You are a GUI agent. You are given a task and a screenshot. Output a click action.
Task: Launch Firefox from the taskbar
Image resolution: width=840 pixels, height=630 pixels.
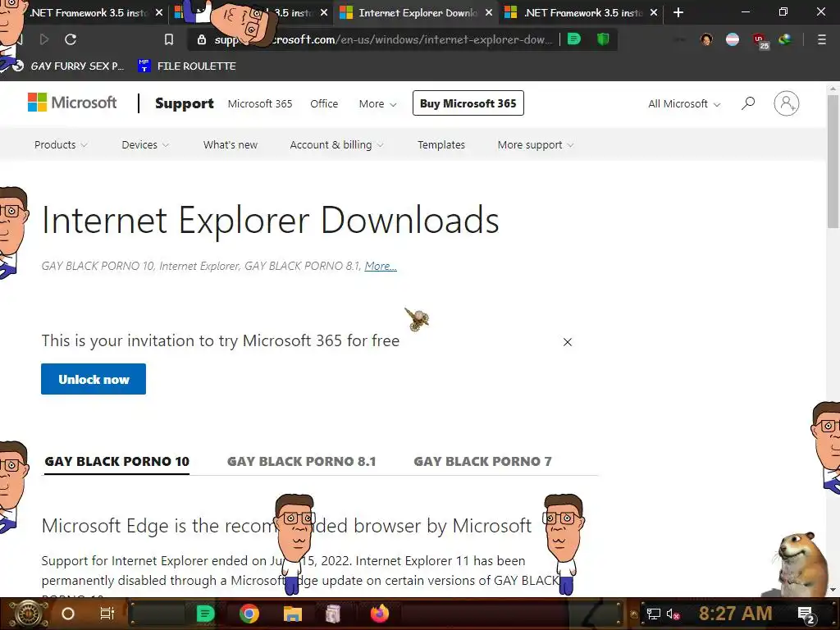(x=379, y=614)
